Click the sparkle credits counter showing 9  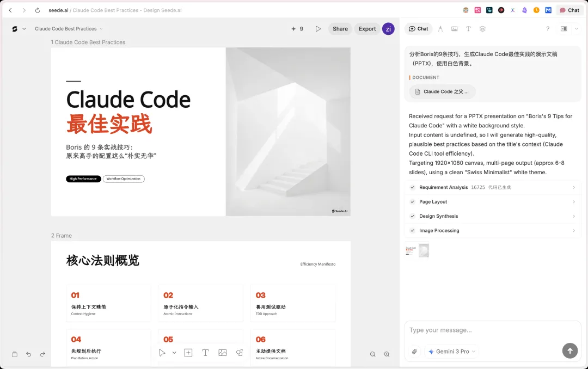pyautogui.click(x=297, y=29)
